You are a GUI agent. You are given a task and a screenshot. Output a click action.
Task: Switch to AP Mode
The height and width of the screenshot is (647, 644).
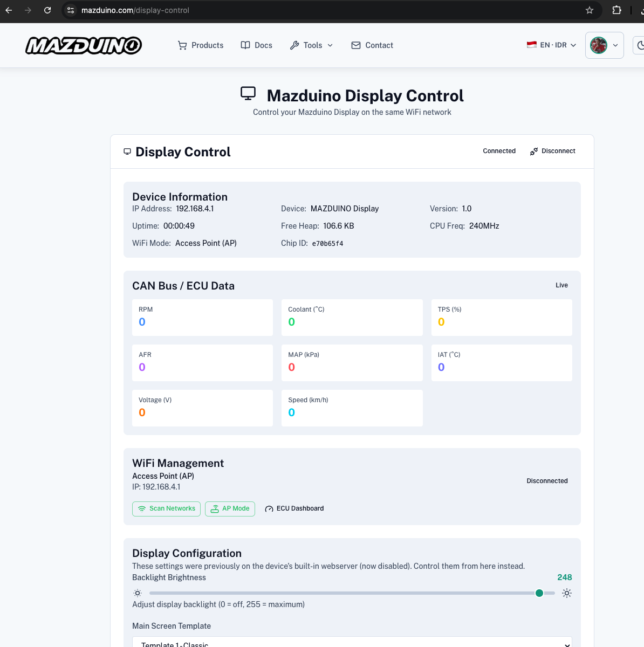[x=230, y=508]
